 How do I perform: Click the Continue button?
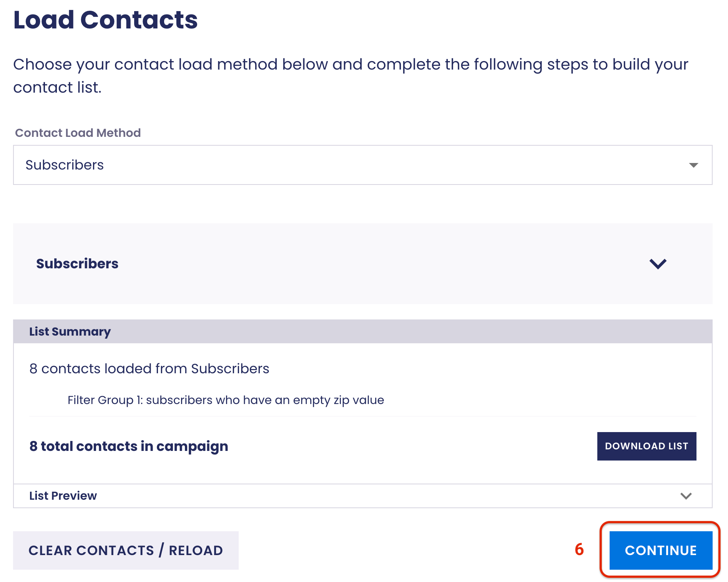coord(660,550)
